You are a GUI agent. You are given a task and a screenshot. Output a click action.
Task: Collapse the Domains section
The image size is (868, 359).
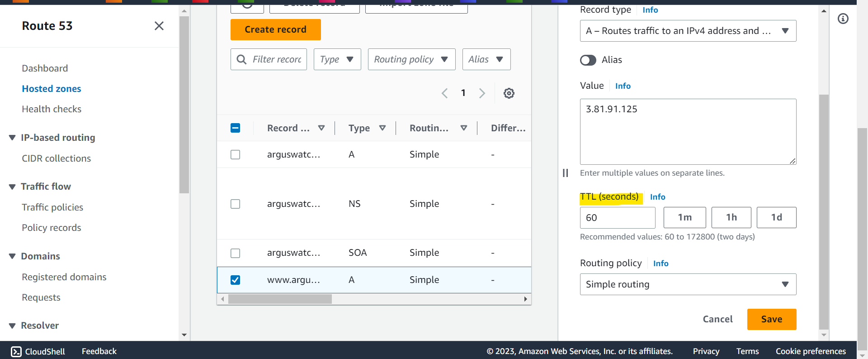click(12, 256)
